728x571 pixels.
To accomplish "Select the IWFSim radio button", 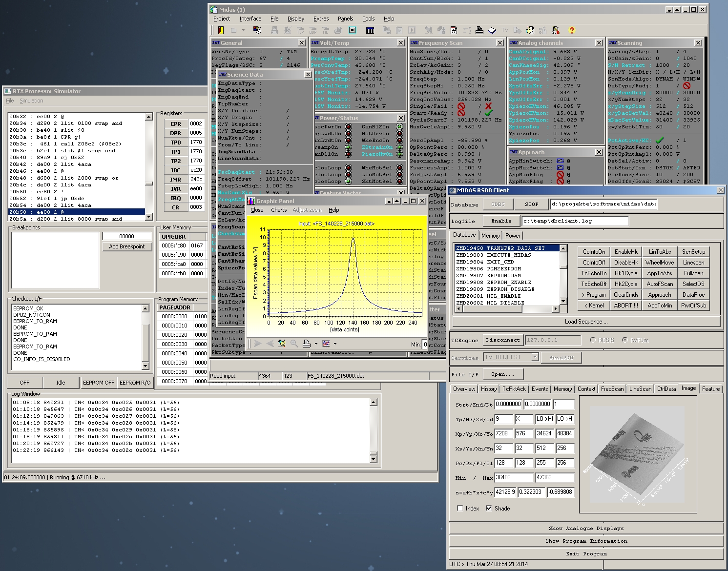I will (x=624, y=340).
